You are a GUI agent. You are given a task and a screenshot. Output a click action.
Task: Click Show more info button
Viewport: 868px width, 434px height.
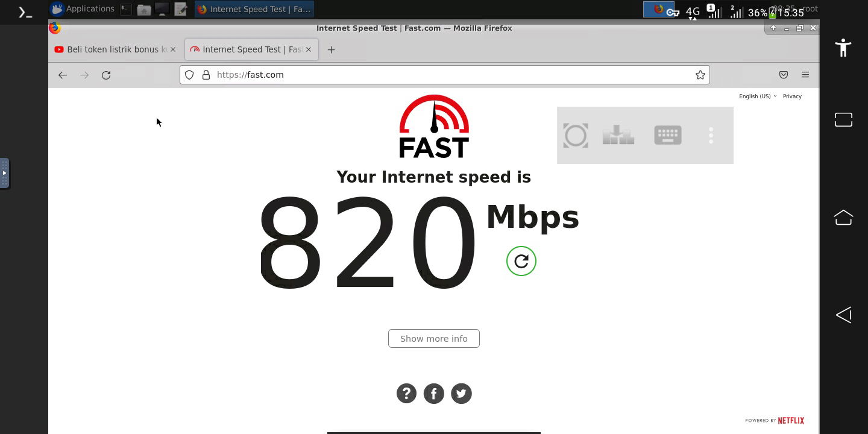pyautogui.click(x=434, y=339)
